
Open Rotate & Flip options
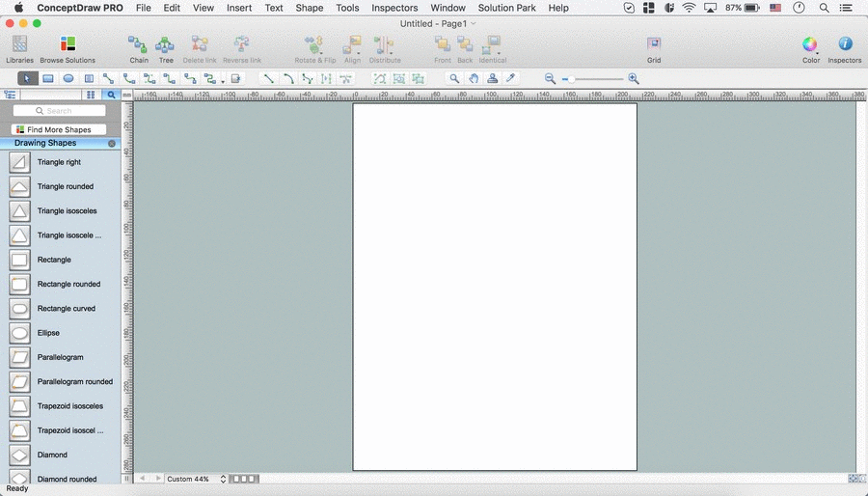tap(314, 44)
